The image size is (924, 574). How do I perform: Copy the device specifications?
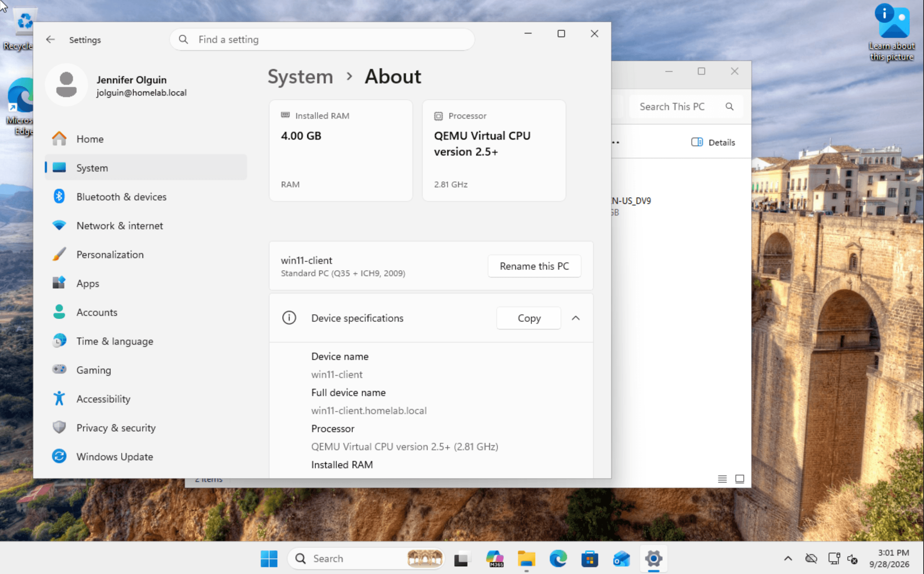[529, 318]
